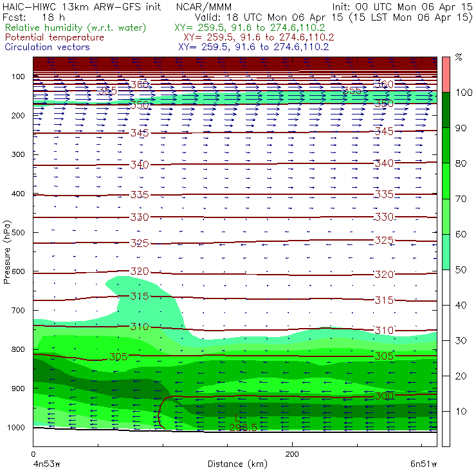Click the 'Distance (km)' axis title
The image size is (476, 476).
tap(237, 464)
